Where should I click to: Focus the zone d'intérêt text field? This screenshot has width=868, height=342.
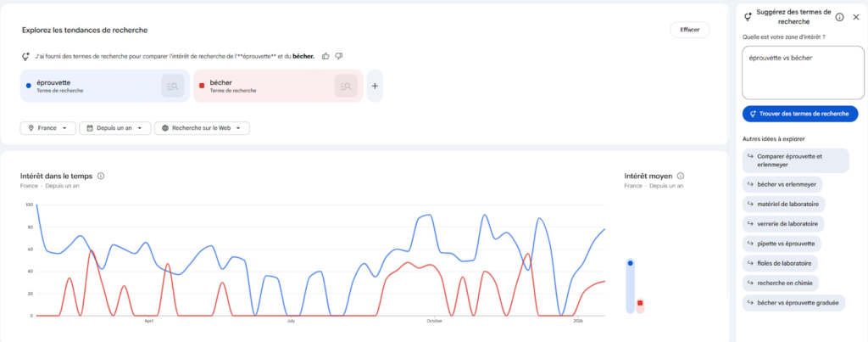[803, 73]
